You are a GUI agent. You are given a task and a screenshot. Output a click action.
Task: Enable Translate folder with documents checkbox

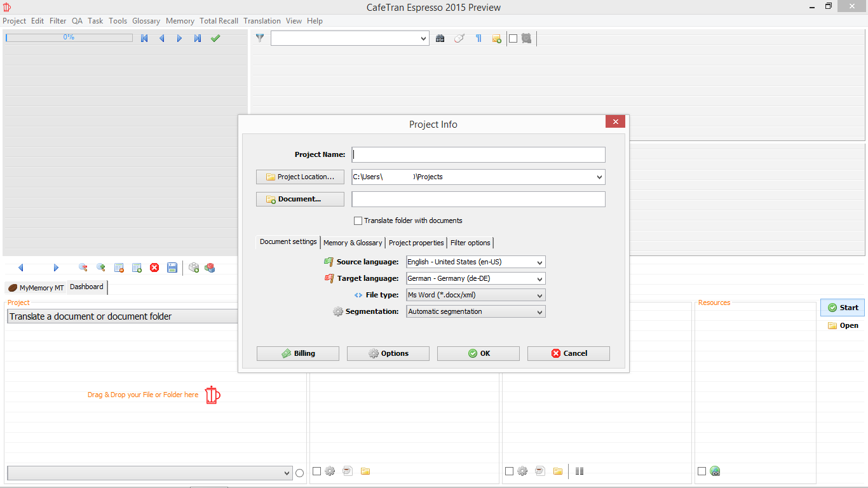(x=358, y=221)
